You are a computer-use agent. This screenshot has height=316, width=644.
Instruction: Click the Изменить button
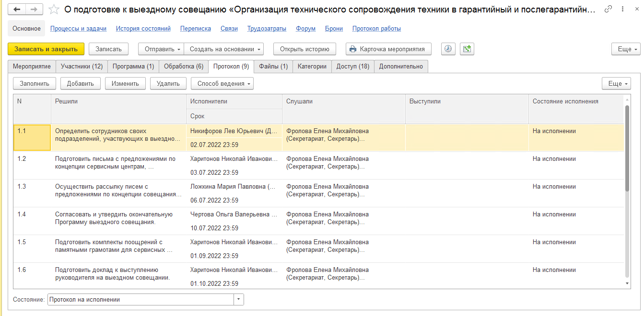point(125,83)
